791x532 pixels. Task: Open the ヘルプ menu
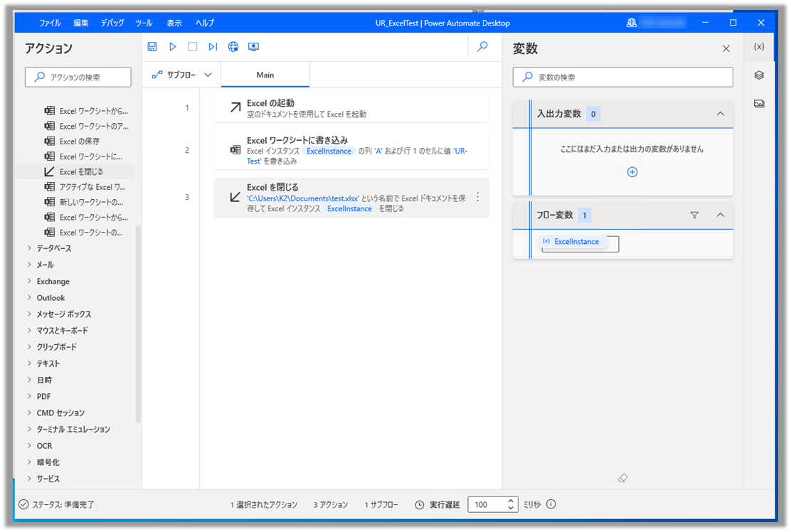tap(205, 23)
